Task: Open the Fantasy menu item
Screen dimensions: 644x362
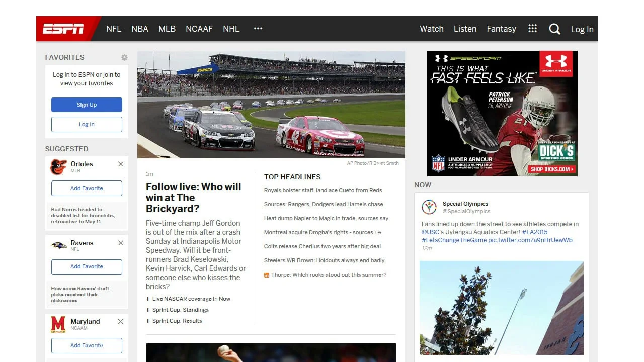Action: point(501,29)
